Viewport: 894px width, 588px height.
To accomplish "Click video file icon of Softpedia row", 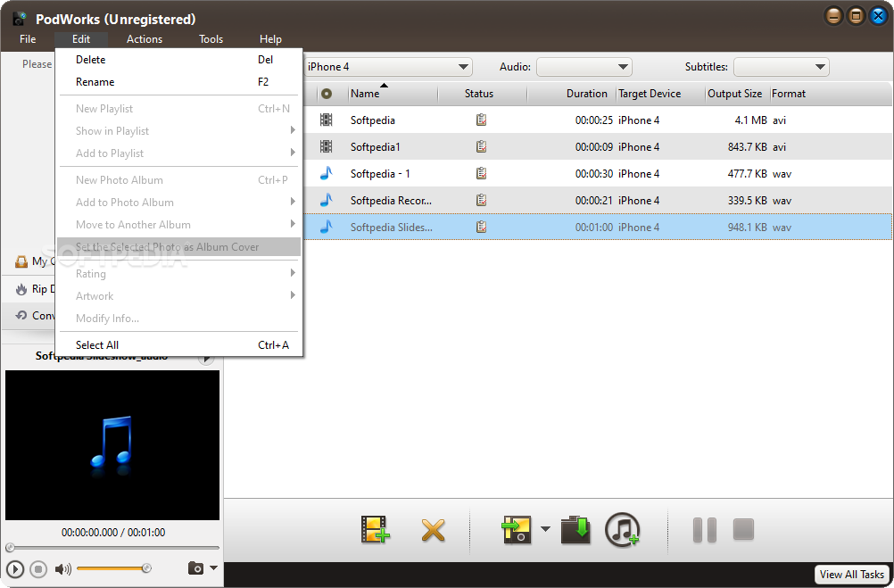I will point(327,120).
